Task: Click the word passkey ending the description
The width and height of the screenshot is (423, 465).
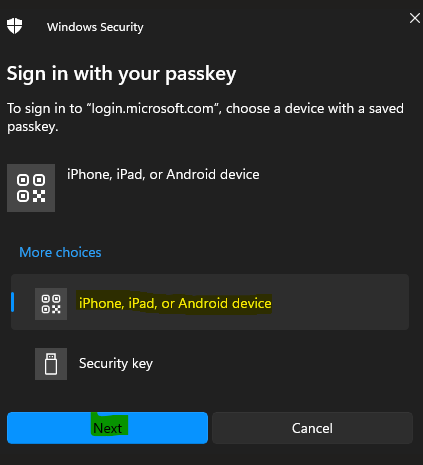Action: coord(33,127)
